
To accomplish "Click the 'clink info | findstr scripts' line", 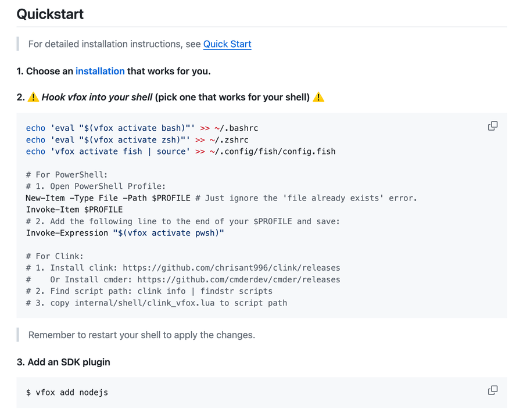I will [x=149, y=291].
